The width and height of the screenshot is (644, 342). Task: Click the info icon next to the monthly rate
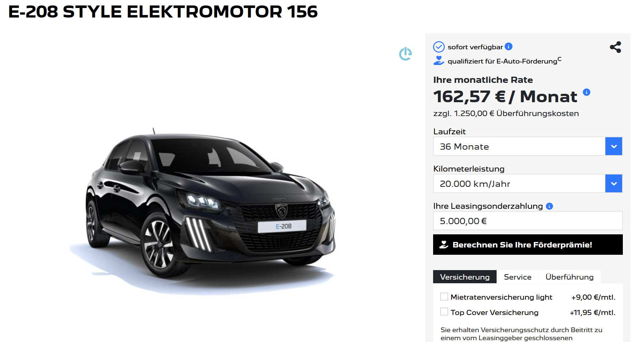586,92
